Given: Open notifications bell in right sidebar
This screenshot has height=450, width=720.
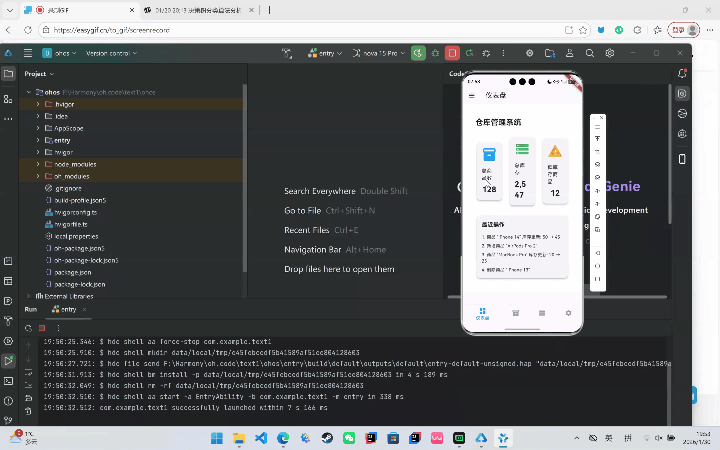Looking at the screenshot, I should 682,73.
